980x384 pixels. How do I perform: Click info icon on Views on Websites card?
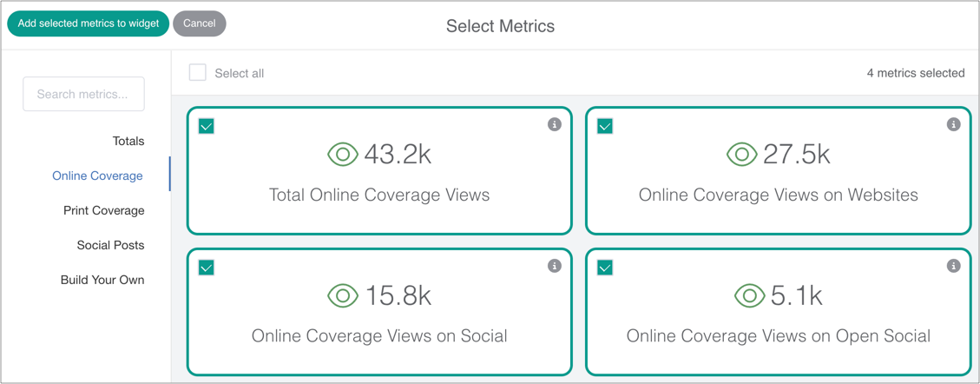(x=953, y=125)
